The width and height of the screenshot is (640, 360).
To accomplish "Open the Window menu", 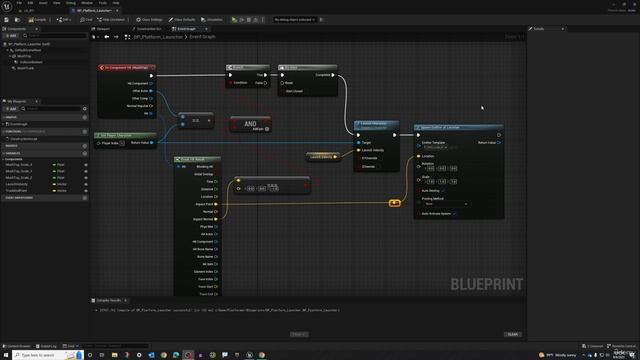I will pos(87,3).
